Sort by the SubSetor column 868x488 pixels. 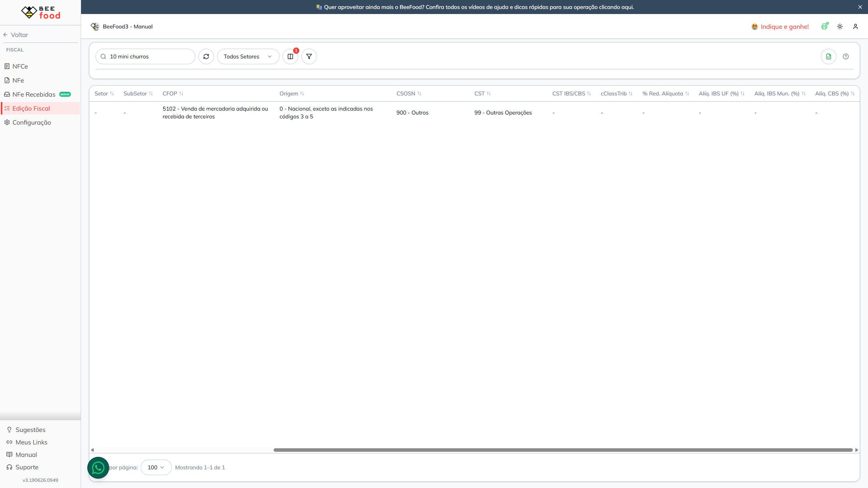138,93
